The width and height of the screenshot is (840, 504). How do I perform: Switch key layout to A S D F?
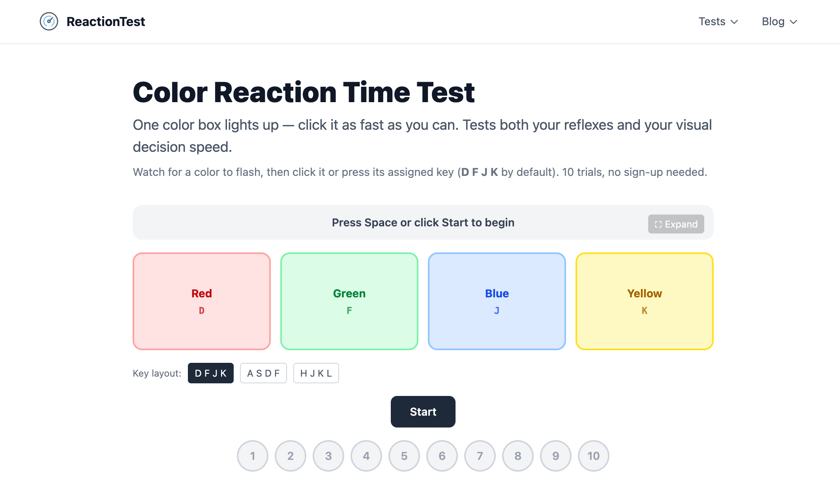[x=263, y=373]
